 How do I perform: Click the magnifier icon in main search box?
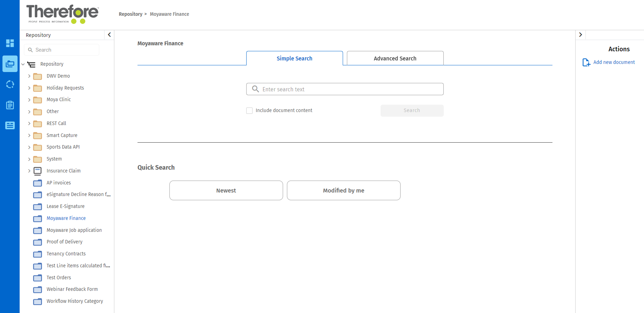(x=255, y=89)
